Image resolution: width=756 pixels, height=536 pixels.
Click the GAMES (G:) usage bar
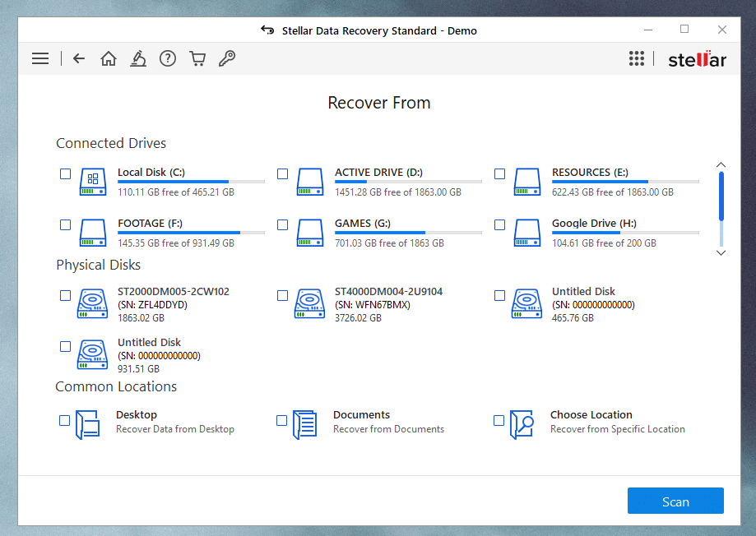(x=408, y=233)
